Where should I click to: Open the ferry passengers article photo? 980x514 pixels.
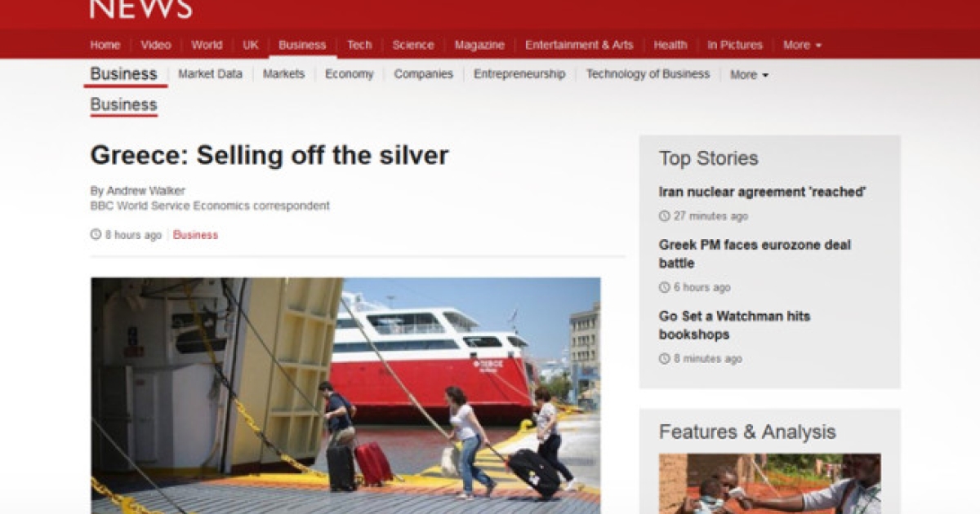[345, 396]
